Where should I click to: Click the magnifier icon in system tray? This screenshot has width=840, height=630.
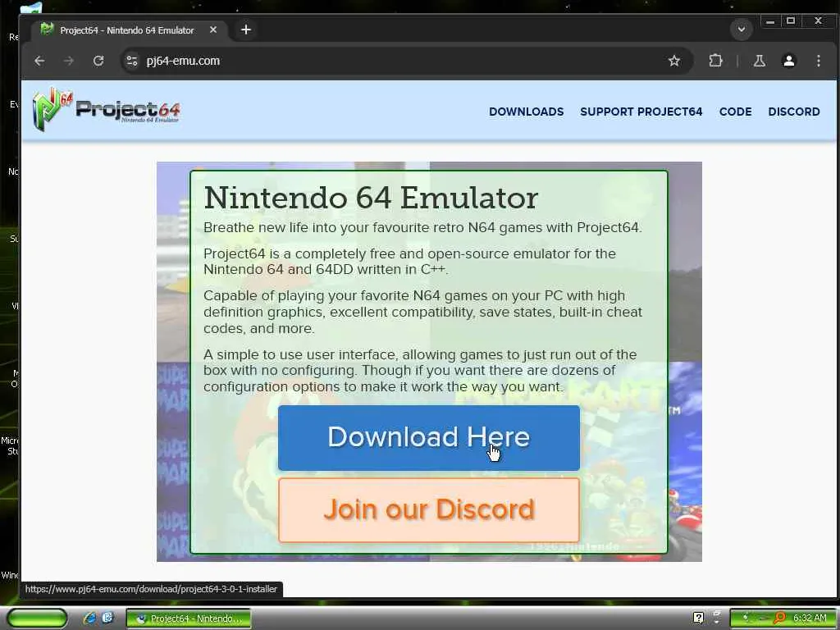(x=779, y=619)
